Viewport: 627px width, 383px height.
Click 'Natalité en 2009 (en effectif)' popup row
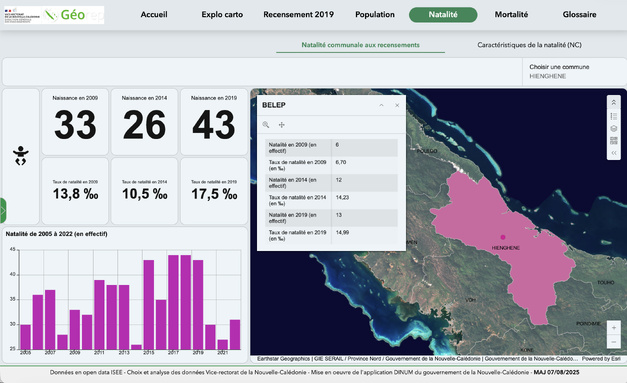tap(331, 148)
